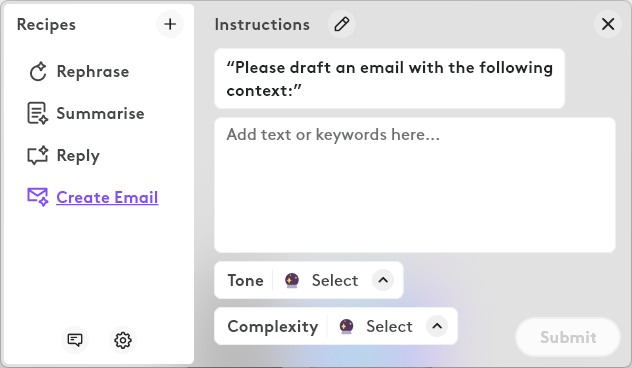Image resolution: width=632 pixels, height=368 pixels.
Task: Open feedback chat icon at bottom
Action: click(x=75, y=340)
